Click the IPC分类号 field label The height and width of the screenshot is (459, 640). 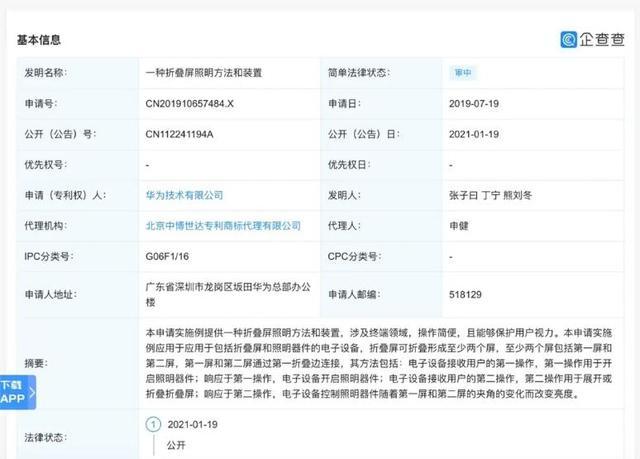tap(49, 257)
